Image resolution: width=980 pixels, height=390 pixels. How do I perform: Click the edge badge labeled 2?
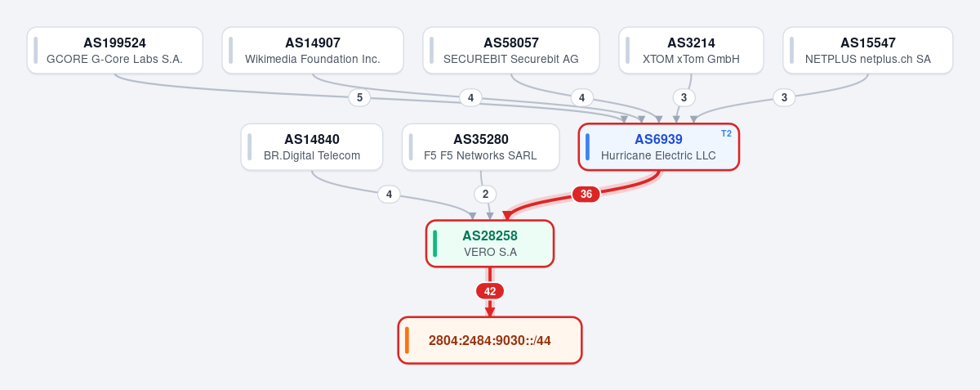click(x=485, y=195)
